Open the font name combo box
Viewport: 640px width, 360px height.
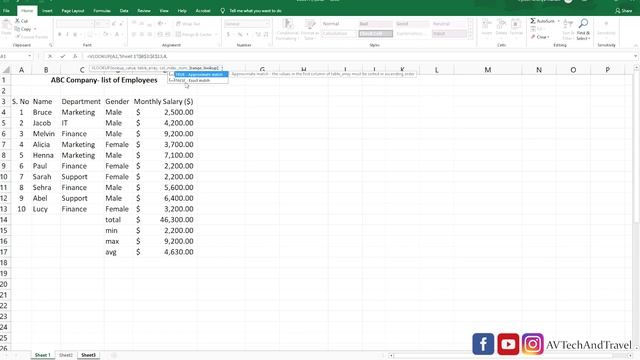pyautogui.click(x=74, y=24)
